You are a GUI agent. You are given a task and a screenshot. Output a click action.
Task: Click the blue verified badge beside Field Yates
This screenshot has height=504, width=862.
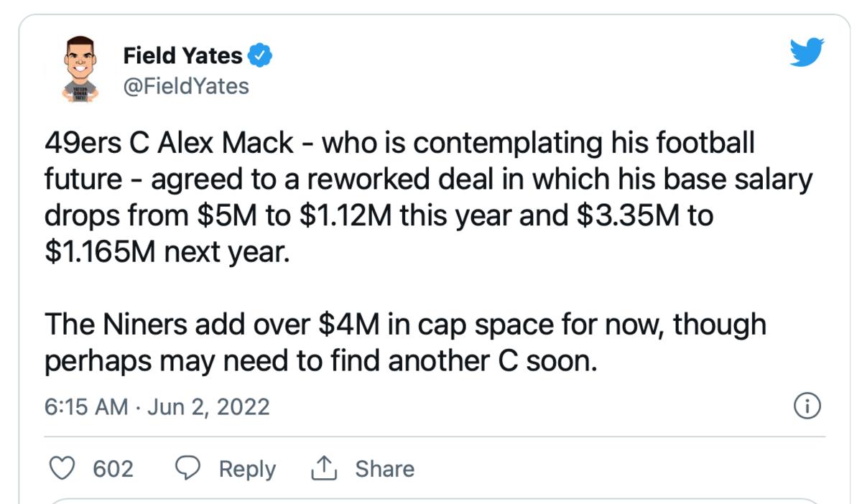261,53
